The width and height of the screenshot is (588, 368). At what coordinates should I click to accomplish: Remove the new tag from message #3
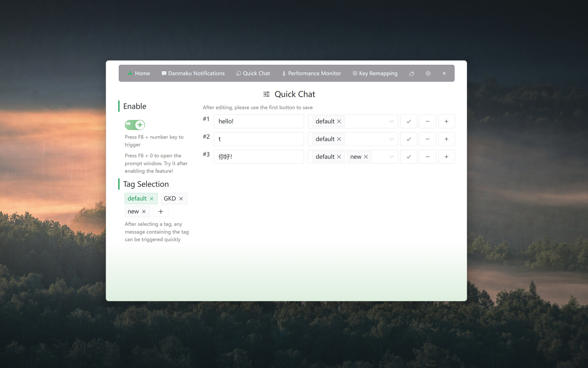(366, 156)
